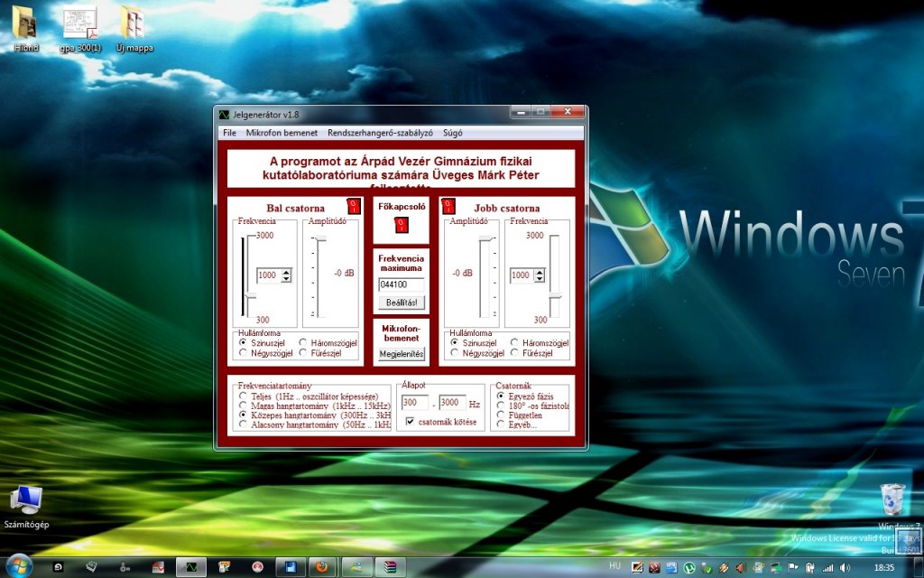
Task: Click the Winamp lightning tray icon
Action: coord(724,567)
